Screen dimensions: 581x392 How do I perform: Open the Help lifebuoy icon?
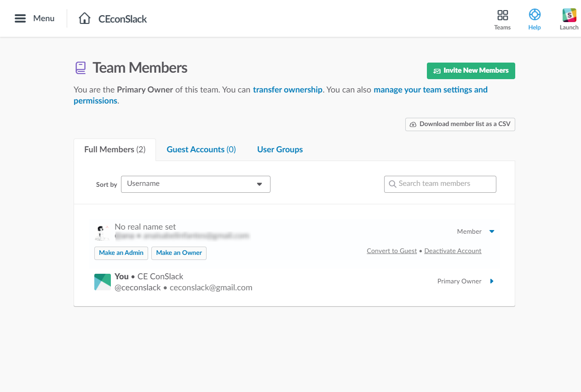(535, 15)
